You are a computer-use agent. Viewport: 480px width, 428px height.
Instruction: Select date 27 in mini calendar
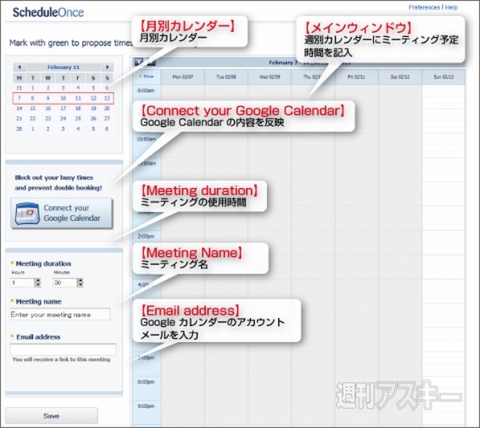coord(107,119)
